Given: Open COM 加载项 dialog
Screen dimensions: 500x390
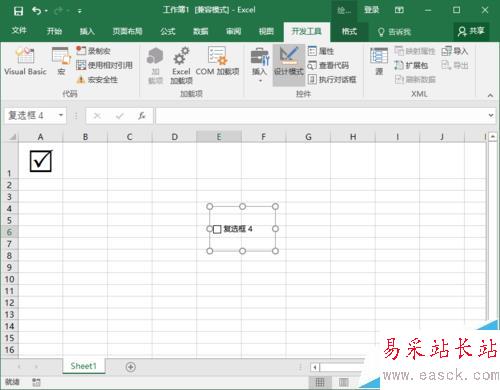Looking at the screenshot, I should click(x=217, y=62).
